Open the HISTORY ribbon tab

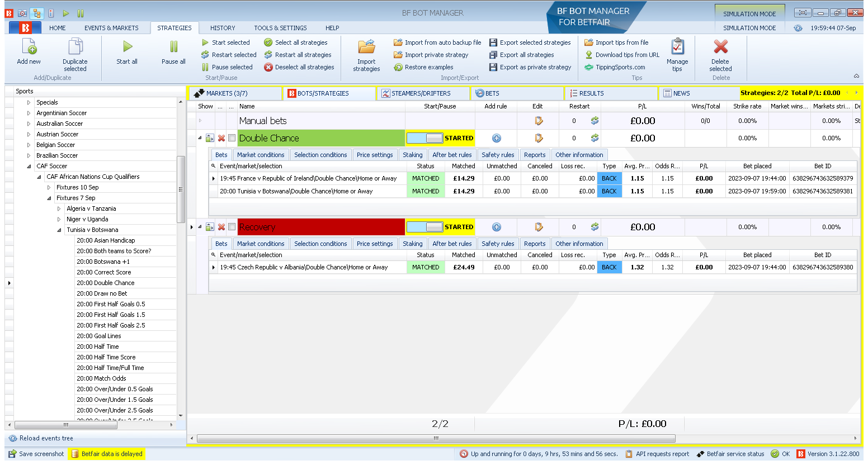pos(223,28)
